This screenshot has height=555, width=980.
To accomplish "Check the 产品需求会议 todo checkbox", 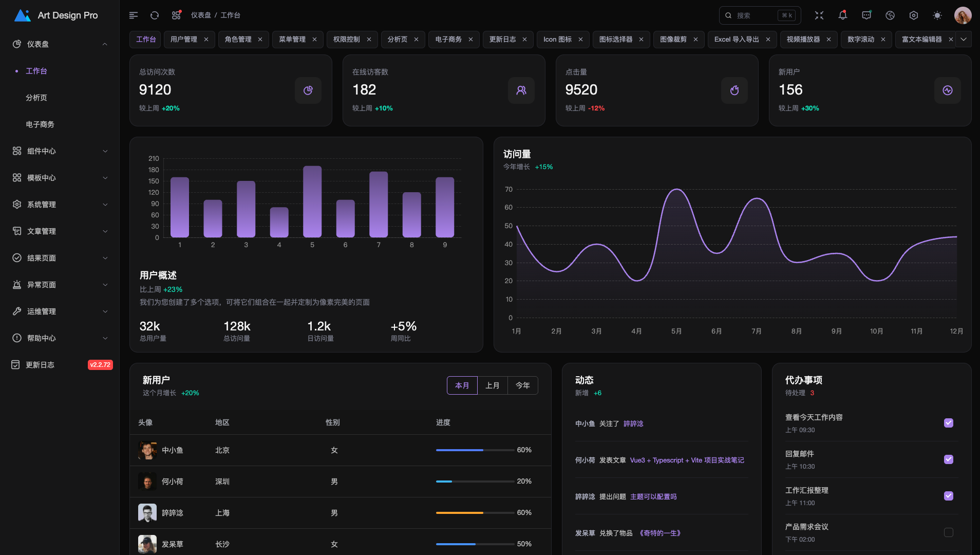I will click(x=948, y=532).
